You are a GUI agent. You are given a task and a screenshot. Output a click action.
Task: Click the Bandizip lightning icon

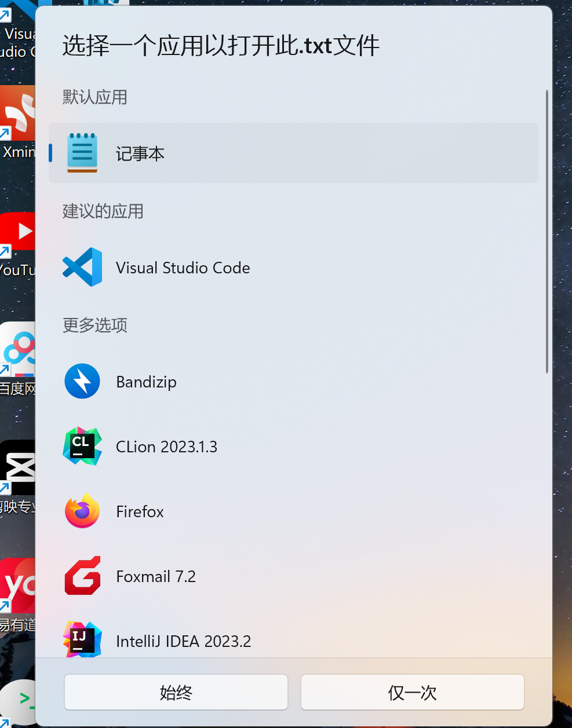(82, 381)
